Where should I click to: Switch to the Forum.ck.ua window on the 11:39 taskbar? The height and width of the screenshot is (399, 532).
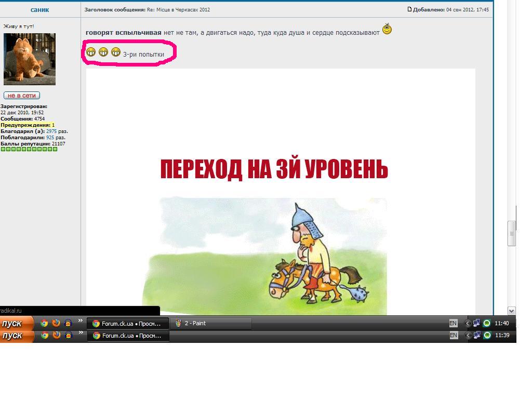point(128,336)
